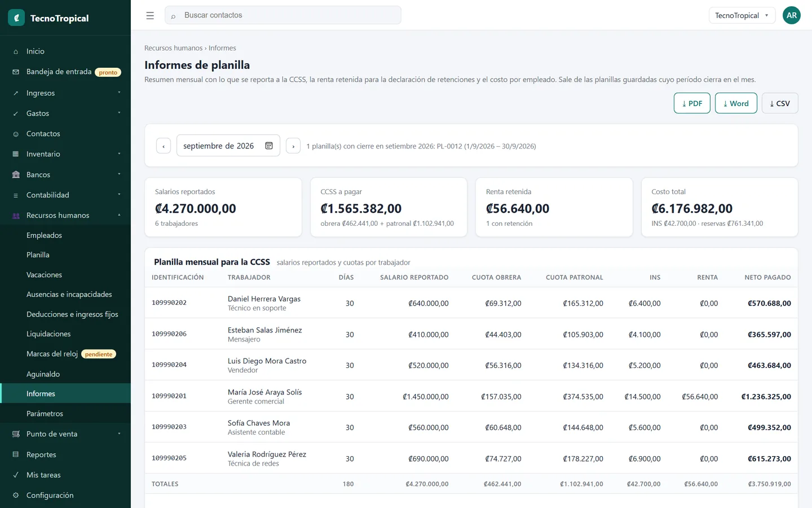Click Daniel Herrera Vargas net ₡570.688,00
The image size is (812, 508).
pos(769,303)
